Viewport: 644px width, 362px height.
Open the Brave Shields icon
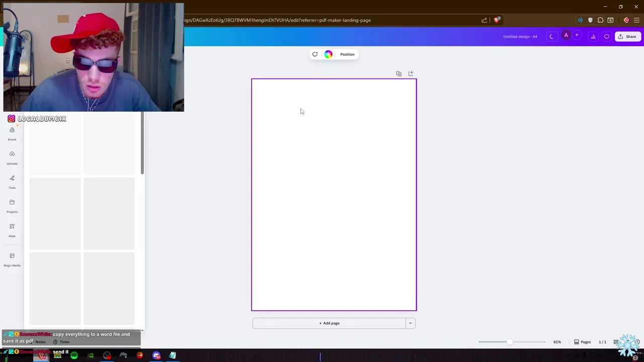click(x=497, y=20)
